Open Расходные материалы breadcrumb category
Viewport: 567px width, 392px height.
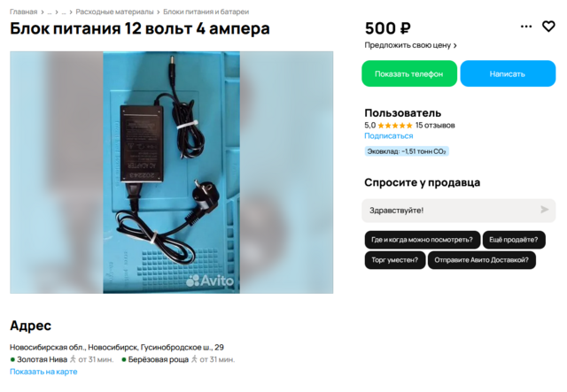(114, 12)
